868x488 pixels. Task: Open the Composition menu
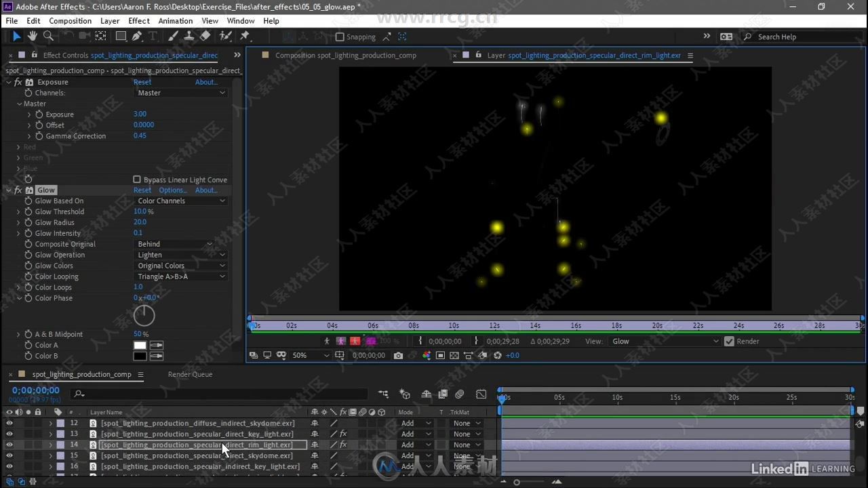[70, 21]
